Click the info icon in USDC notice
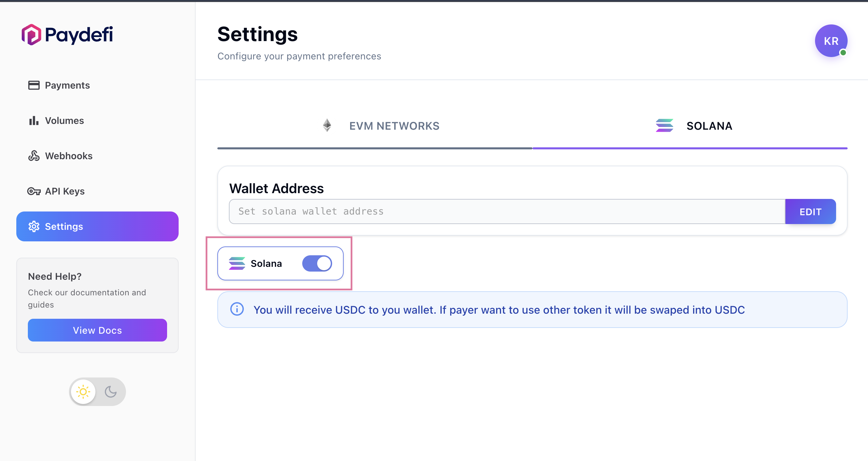Screen dimensions: 868x461 (237, 309)
